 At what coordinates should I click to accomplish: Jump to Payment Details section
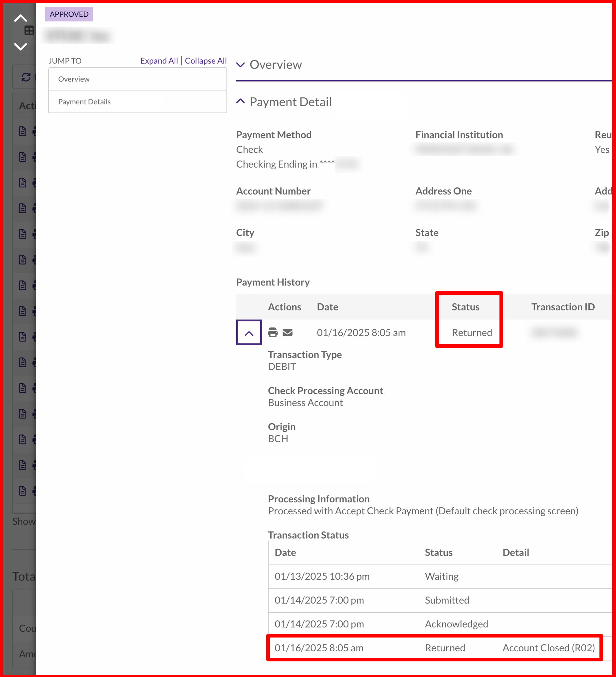[x=137, y=102]
